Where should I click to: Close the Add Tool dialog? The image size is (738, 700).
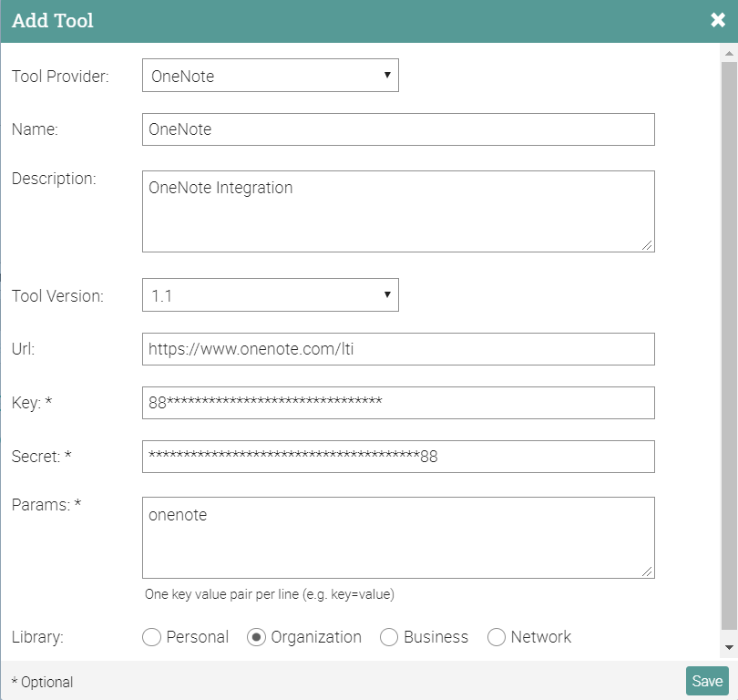(718, 20)
